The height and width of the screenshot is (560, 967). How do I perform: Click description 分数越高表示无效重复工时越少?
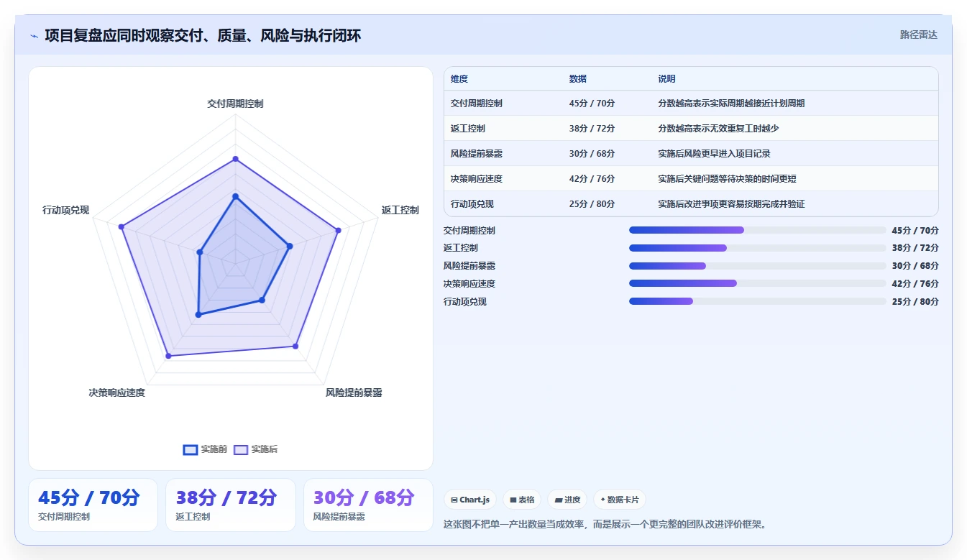tap(718, 129)
